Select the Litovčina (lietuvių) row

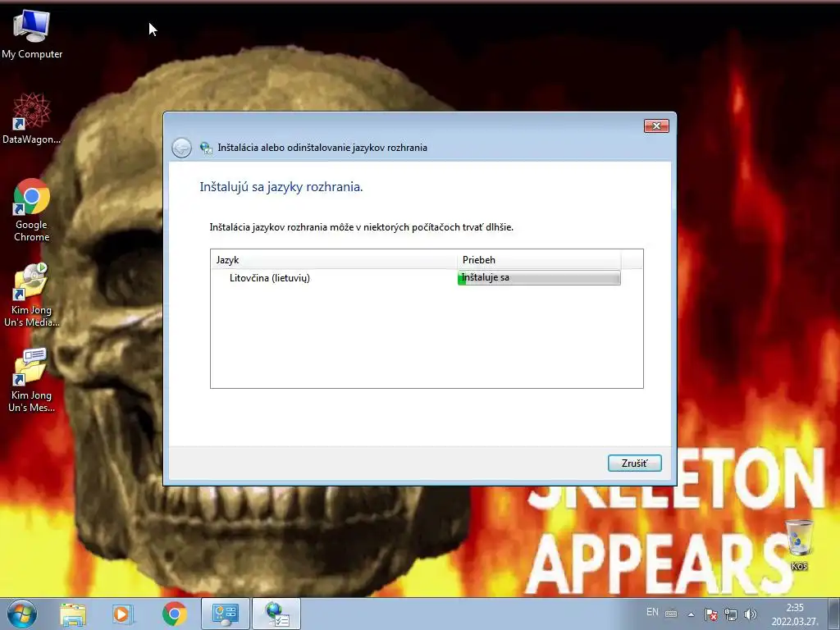click(416, 277)
